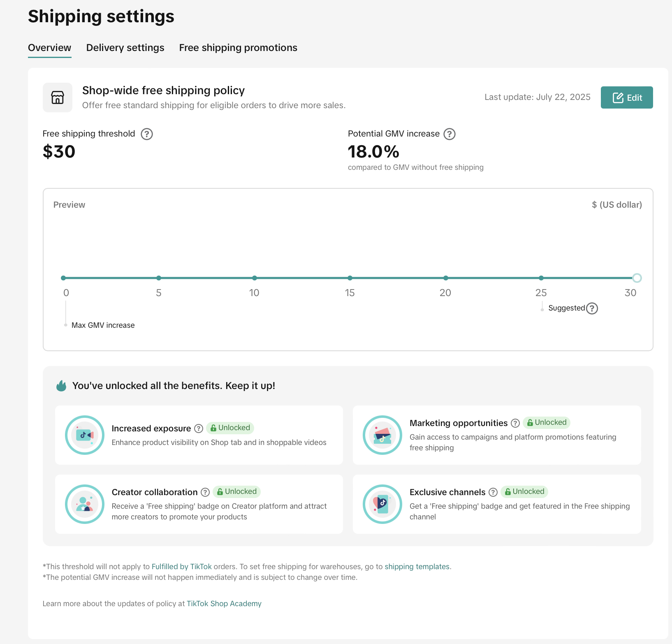672x644 pixels.
Task: Select the Overview tab
Action: point(49,48)
